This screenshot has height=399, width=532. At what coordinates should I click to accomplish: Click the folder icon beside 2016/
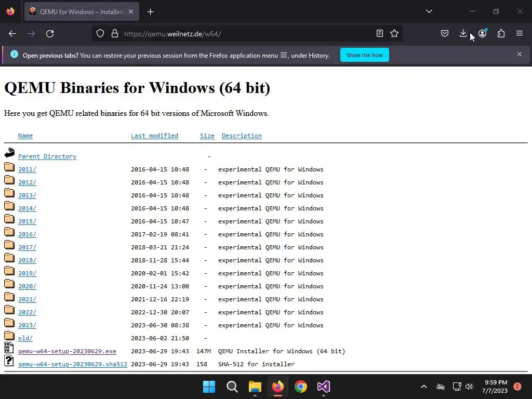click(x=9, y=232)
